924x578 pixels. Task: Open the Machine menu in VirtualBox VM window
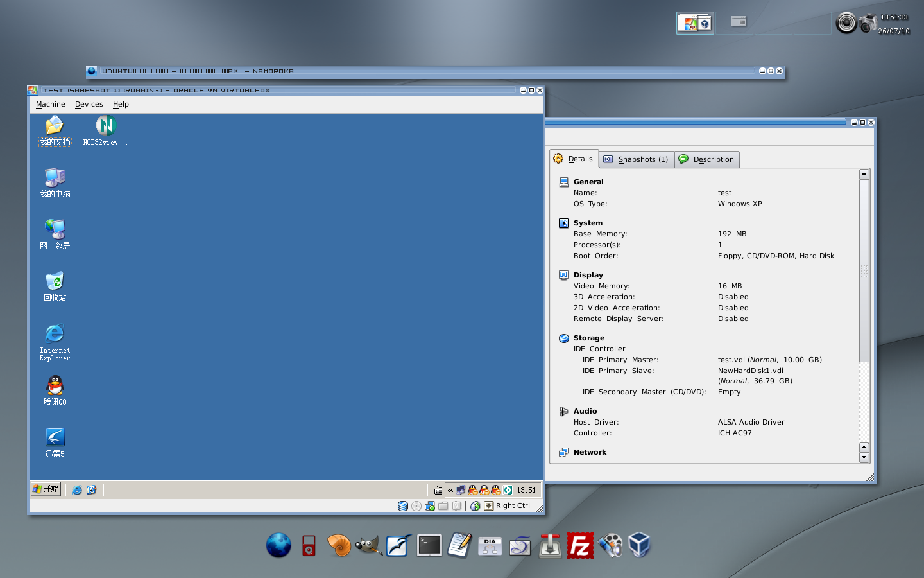[50, 104]
